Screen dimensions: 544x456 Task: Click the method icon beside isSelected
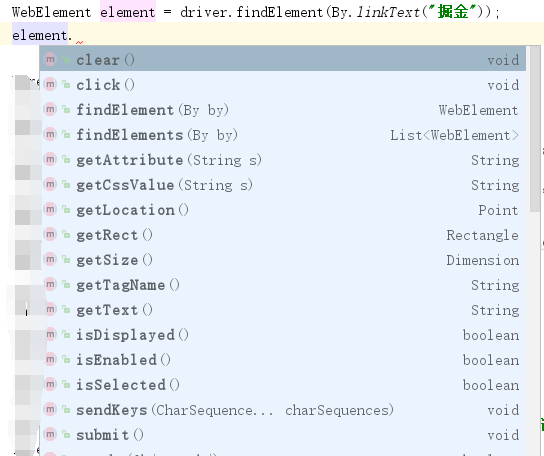[50, 384]
